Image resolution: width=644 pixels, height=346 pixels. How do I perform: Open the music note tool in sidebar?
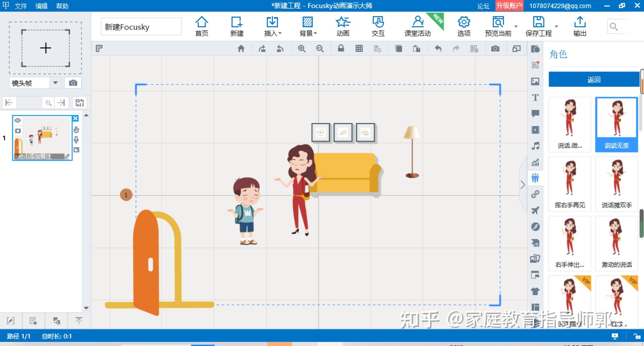[x=535, y=146]
